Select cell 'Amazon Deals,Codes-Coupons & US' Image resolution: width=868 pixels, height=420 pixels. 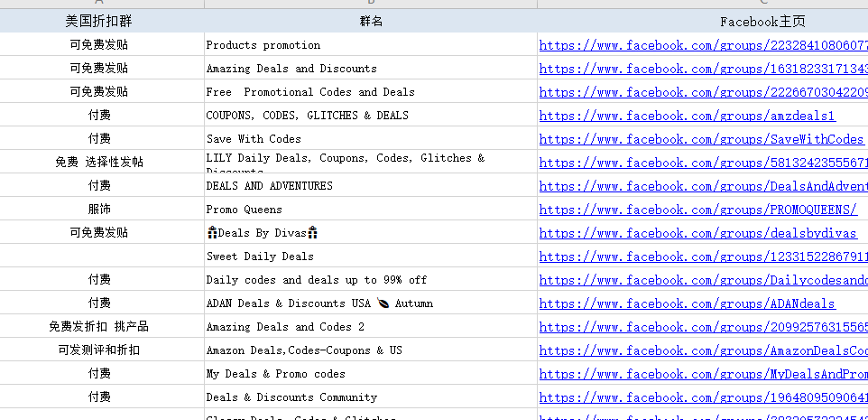(371, 349)
